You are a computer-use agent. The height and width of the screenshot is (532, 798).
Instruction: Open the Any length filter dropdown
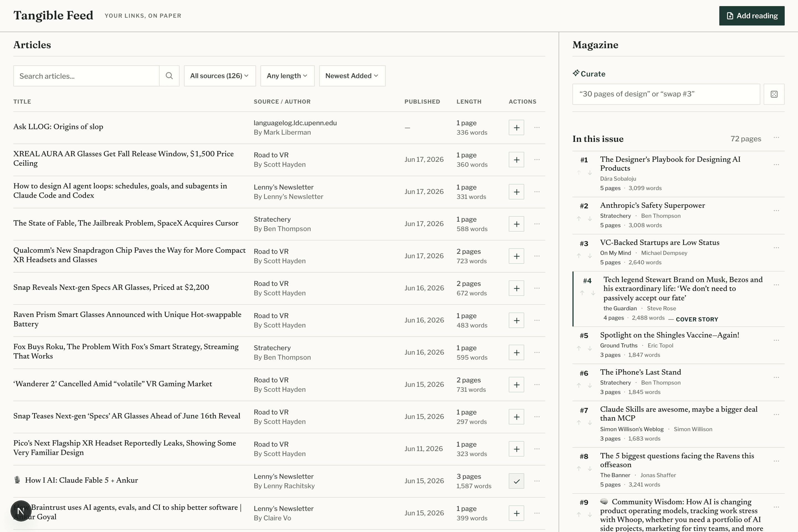(287, 76)
